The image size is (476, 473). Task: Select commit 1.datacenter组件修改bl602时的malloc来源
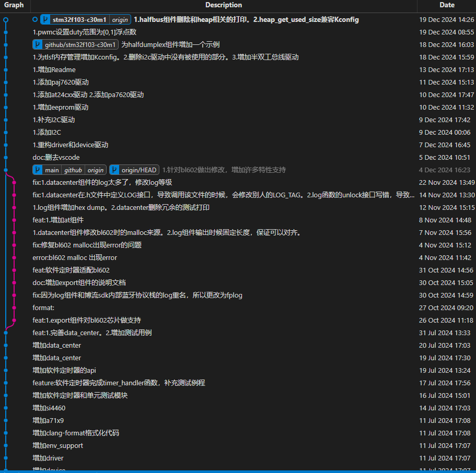pyautogui.click(x=167, y=233)
